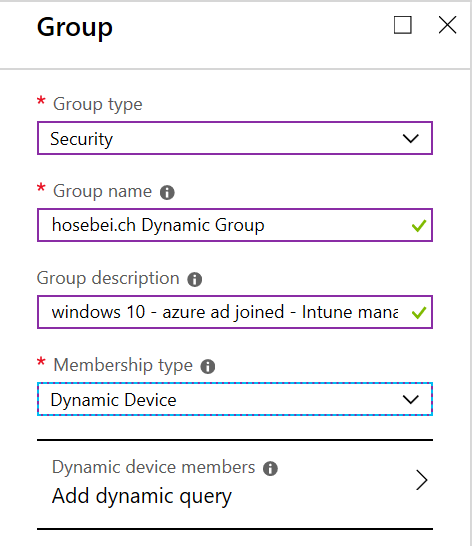The width and height of the screenshot is (472, 546).
Task: Select the Dynamic device members row
Action: click(x=235, y=484)
